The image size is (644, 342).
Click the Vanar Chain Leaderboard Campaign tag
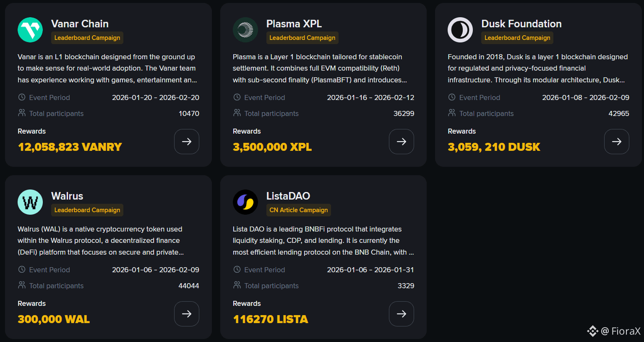click(x=87, y=38)
